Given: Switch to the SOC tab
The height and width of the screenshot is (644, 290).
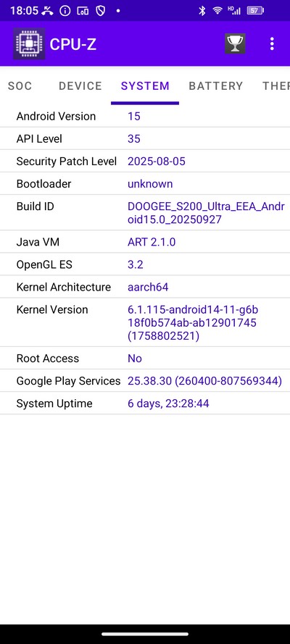Looking at the screenshot, I should (x=20, y=85).
